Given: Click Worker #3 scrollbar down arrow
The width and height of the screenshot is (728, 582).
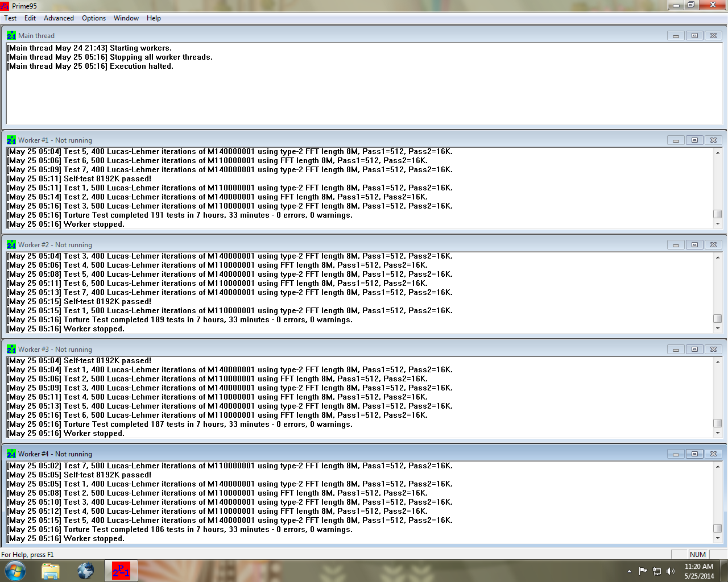Looking at the screenshot, I should coord(718,433).
